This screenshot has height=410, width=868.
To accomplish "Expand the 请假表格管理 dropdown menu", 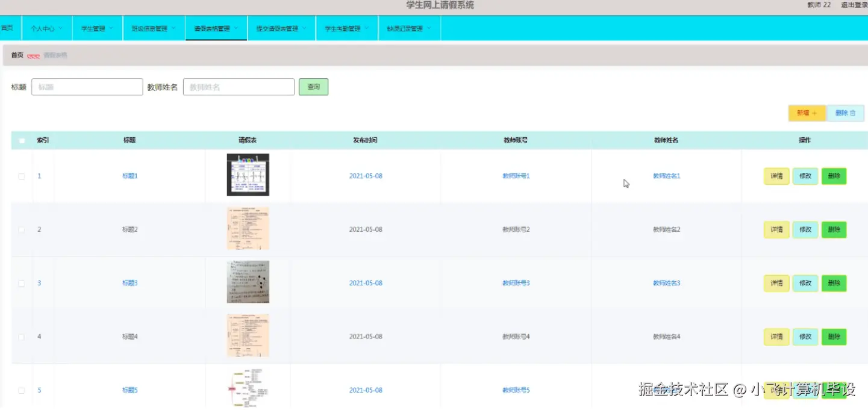I will (x=216, y=28).
